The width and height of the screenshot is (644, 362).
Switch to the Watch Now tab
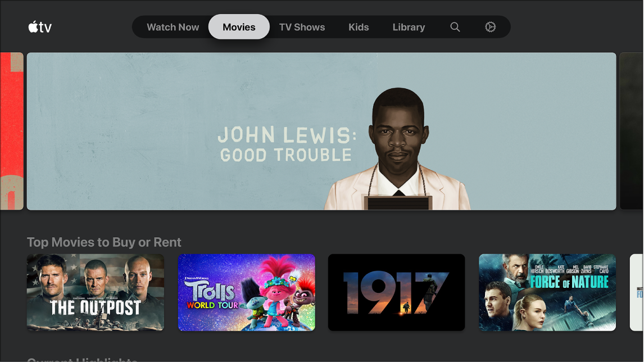173,26
